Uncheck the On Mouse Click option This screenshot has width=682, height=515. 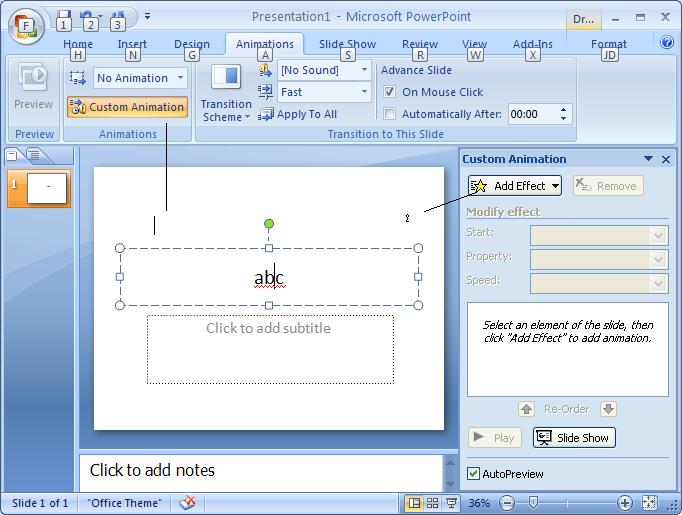(x=390, y=92)
